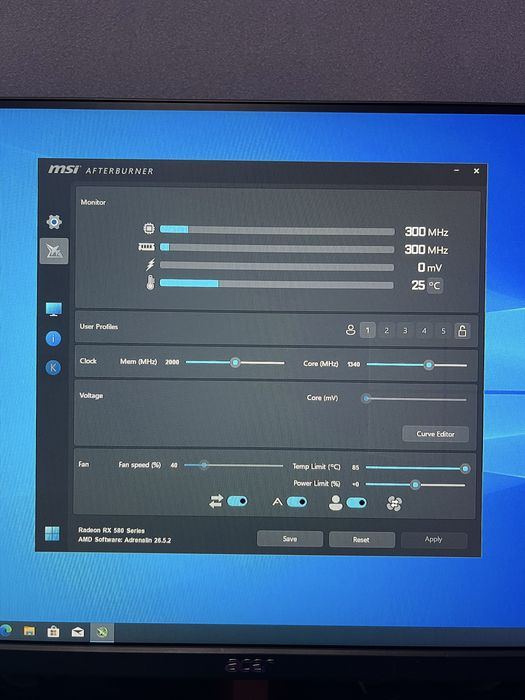Click the Power Limit (%) slider handle

coord(415,485)
